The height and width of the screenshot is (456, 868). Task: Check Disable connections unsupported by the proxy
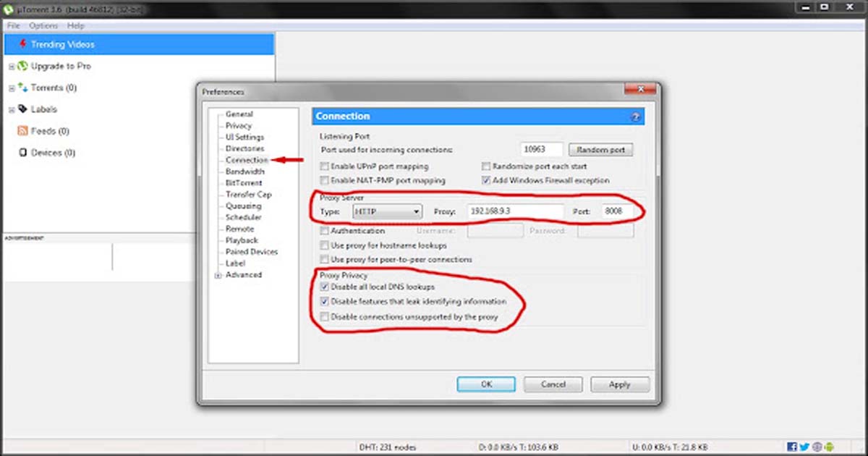pos(324,317)
